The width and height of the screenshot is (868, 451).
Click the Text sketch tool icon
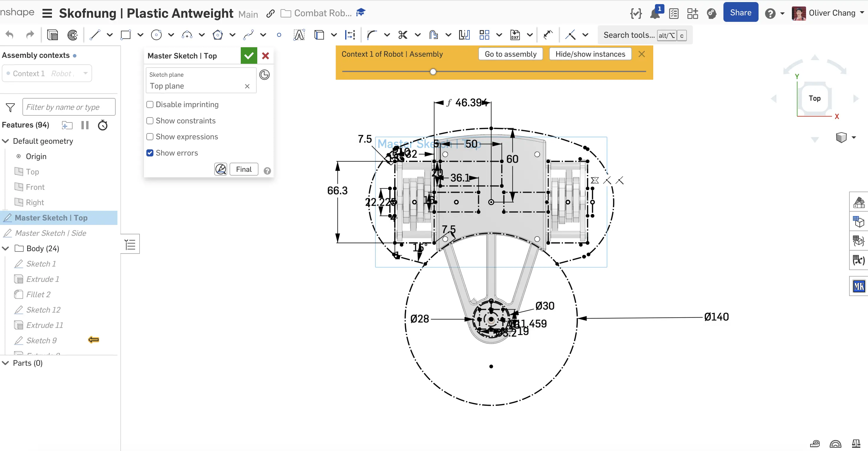pyautogui.click(x=299, y=35)
